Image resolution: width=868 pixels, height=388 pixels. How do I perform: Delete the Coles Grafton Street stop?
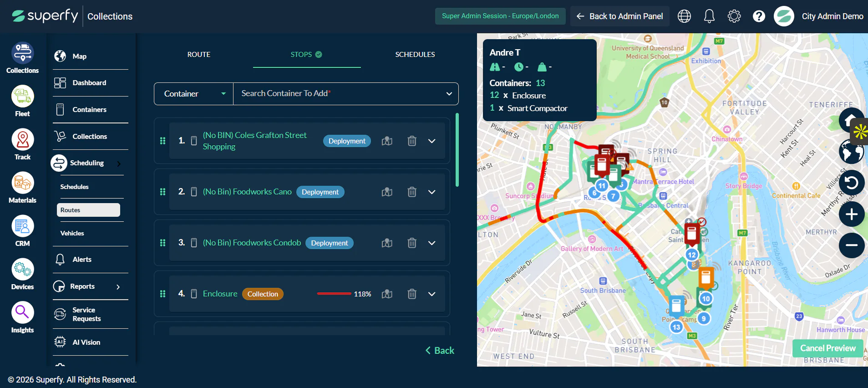tap(412, 141)
